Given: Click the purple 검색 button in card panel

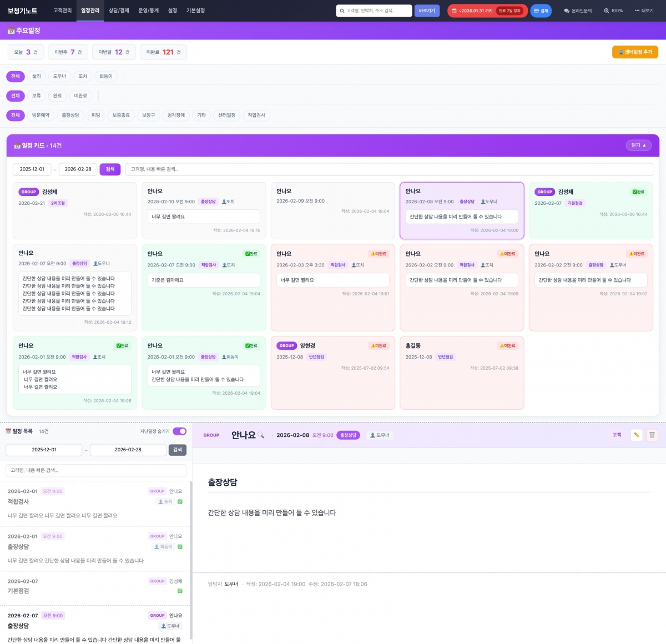Looking at the screenshot, I should 110,169.
